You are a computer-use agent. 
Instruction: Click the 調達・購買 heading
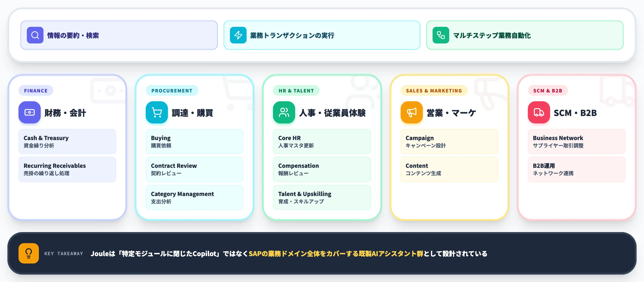192,113
